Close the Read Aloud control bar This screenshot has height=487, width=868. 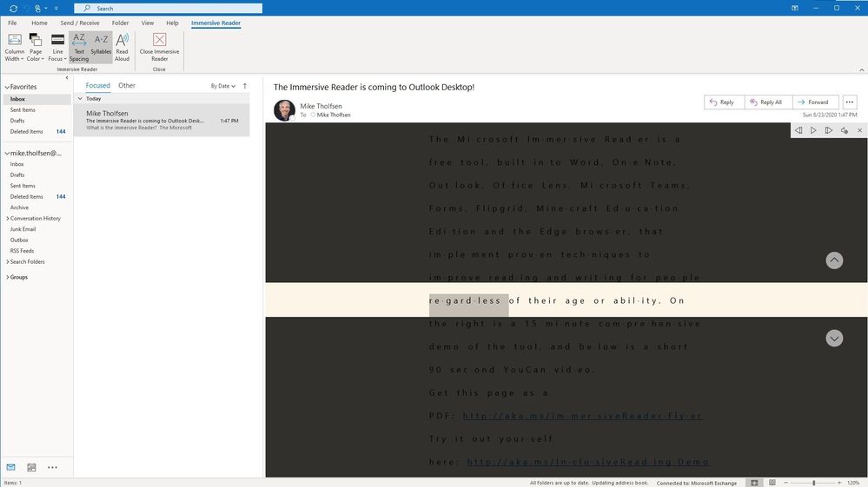(x=859, y=130)
